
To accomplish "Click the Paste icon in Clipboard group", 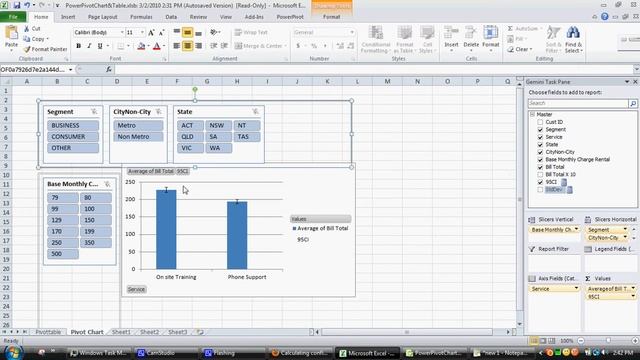I will coord(11,33).
